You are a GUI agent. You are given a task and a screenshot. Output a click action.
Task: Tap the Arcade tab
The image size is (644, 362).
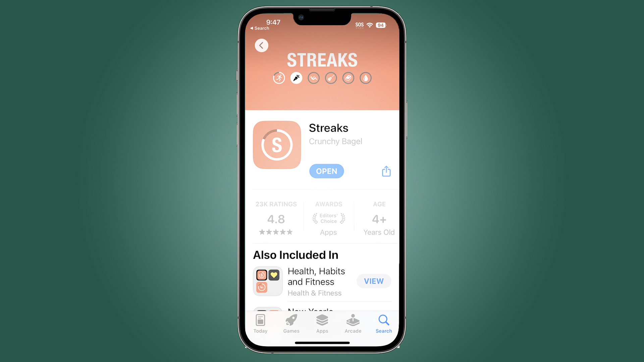352,323
